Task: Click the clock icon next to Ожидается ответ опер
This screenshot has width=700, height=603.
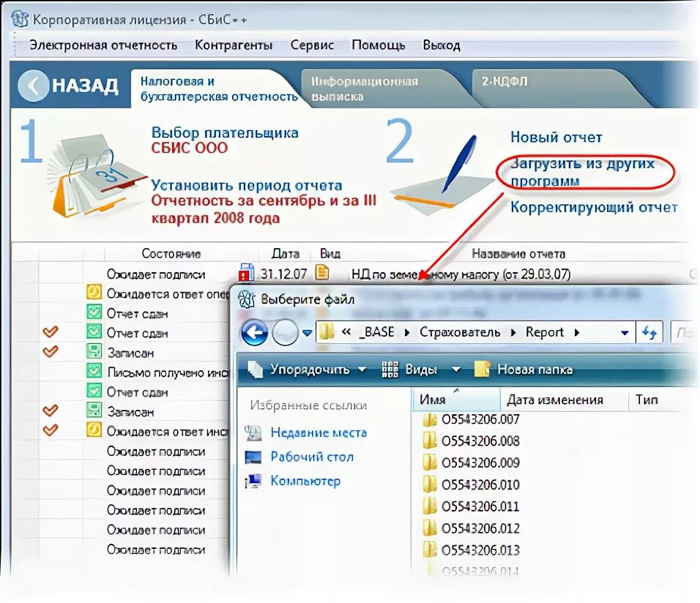Action: (94, 292)
